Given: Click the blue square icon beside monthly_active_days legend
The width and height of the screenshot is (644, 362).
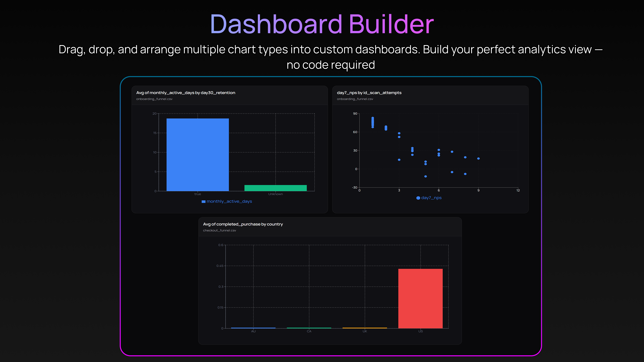Looking at the screenshot, I should click(203, 201).
